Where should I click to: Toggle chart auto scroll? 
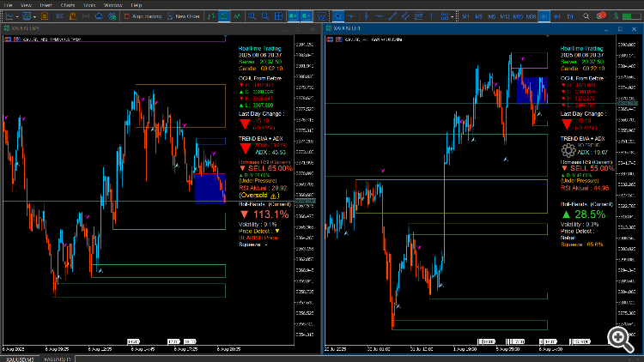pos(294,16)
